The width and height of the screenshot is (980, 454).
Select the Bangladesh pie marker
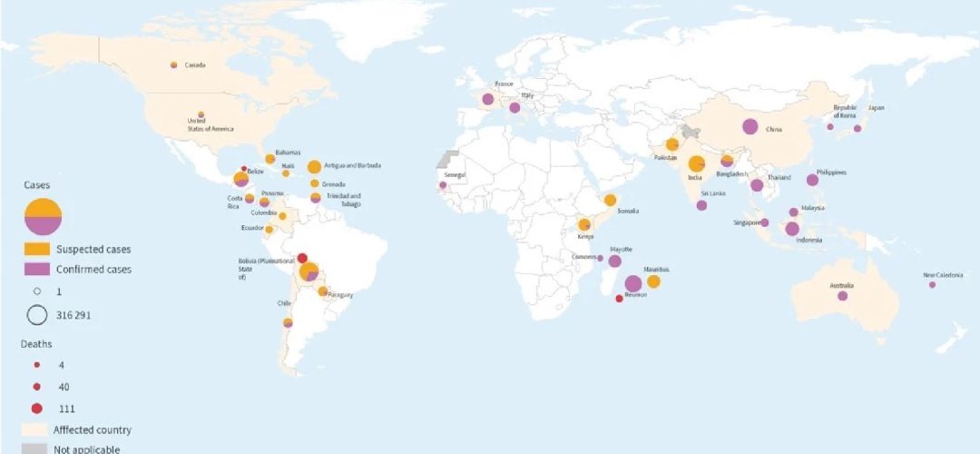point(727,162)
